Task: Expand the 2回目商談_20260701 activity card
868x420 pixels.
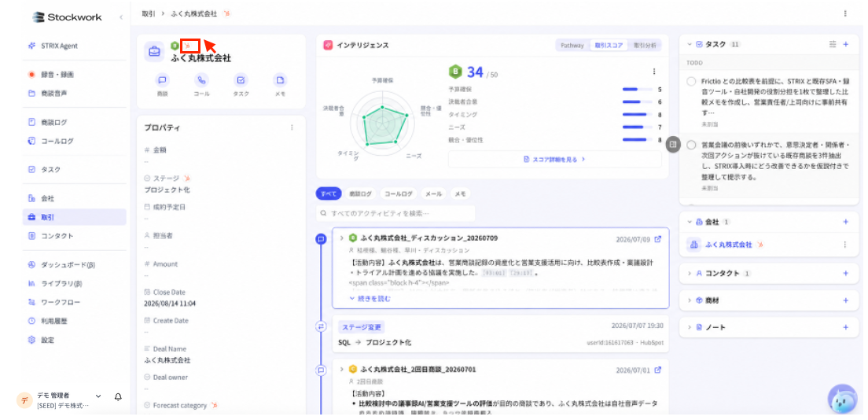Action: point(341,369)
